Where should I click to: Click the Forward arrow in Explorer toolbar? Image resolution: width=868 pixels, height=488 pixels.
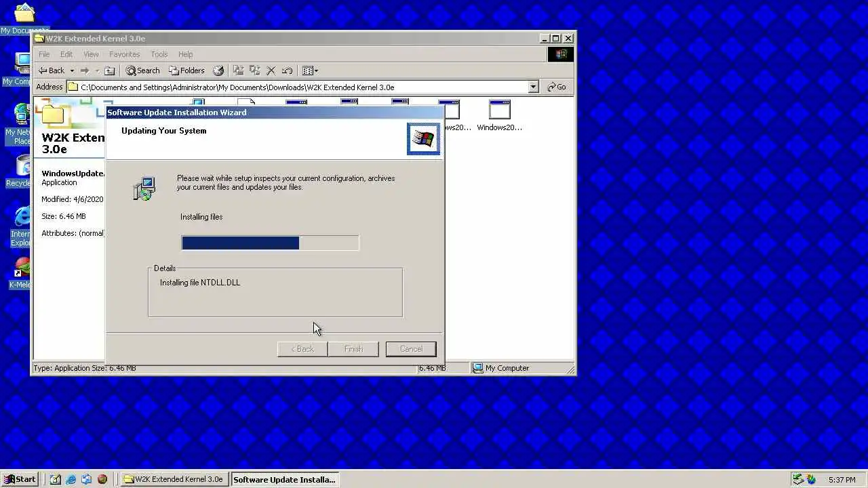point(85,70)
